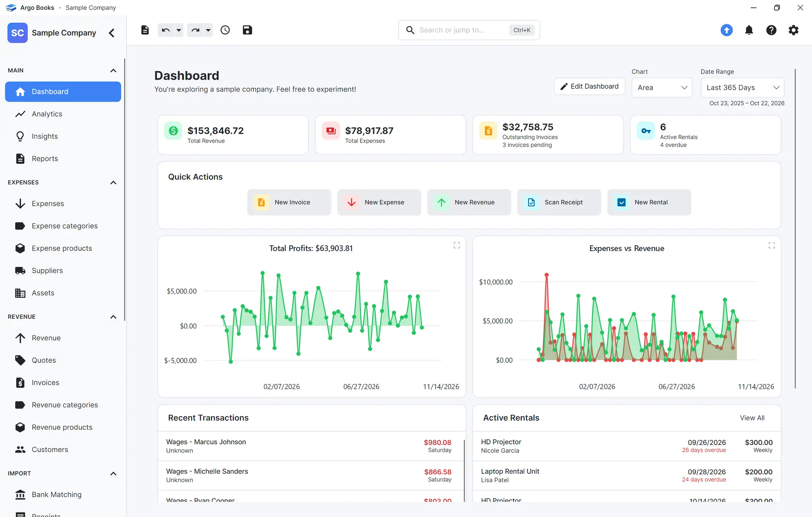
Task: Open the Chart type dropdown showing Area
Action: (662, 88)
